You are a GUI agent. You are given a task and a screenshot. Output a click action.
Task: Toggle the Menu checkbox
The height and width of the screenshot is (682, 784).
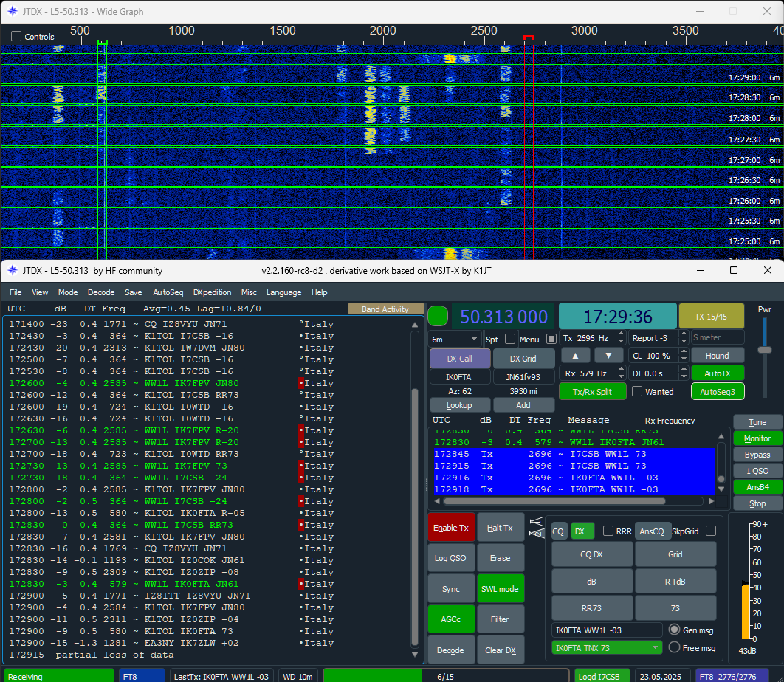[x=551, y=339]
